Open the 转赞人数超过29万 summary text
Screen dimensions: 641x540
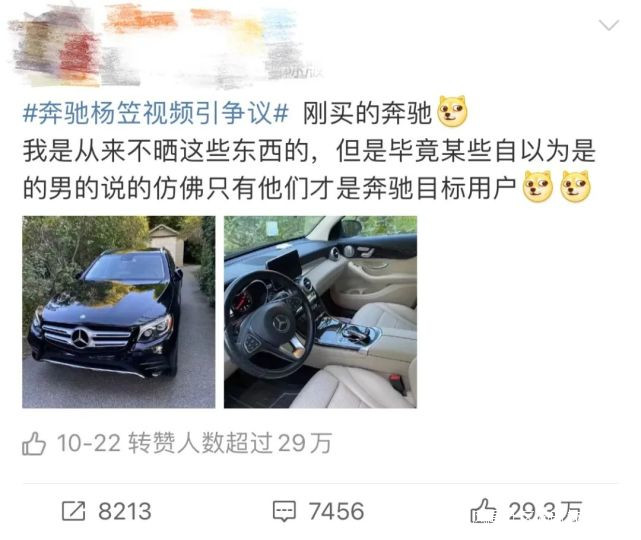pyautogui.click(x=230, y=443)
